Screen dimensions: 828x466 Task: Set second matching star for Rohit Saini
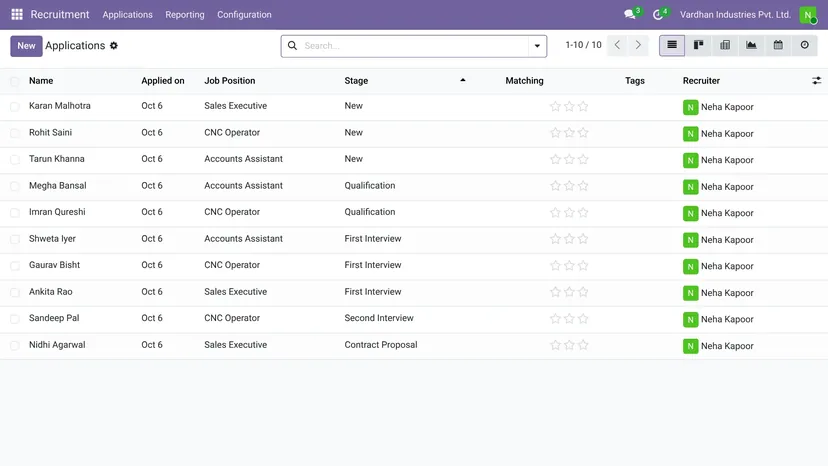(x=569, y=133)
